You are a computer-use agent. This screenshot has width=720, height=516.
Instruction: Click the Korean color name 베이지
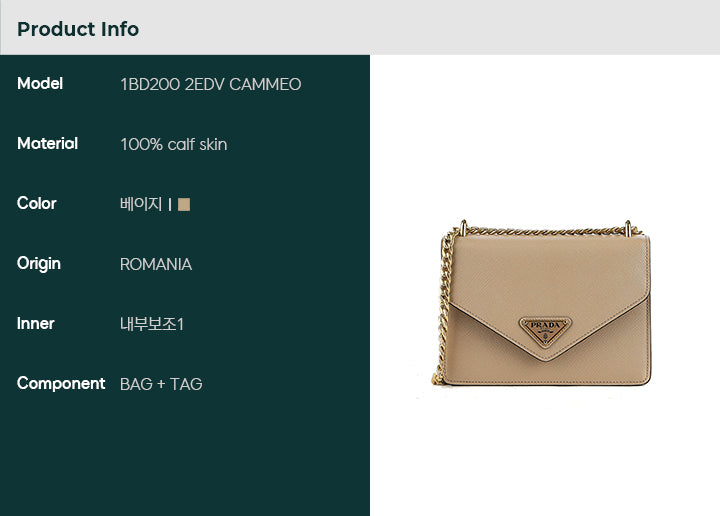(141, 204)
